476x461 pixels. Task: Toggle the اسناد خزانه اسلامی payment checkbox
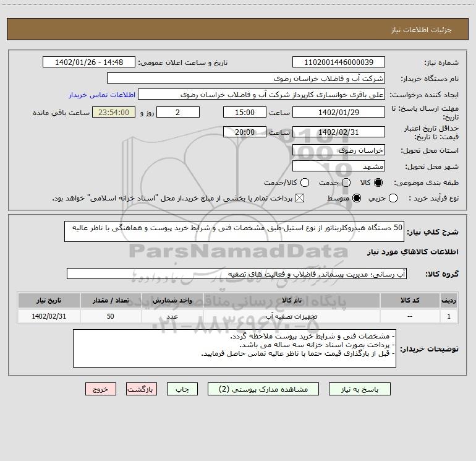300,198
